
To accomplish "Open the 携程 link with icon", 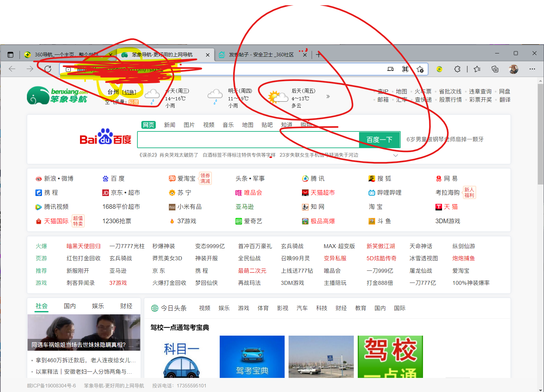I will click(x=47, y=193).
